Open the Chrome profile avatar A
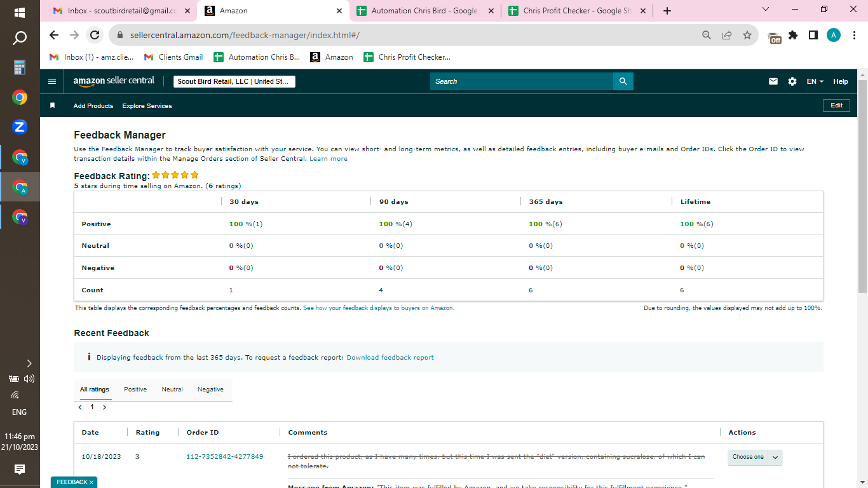Screen dimensions: 868x488 point(834,36)
